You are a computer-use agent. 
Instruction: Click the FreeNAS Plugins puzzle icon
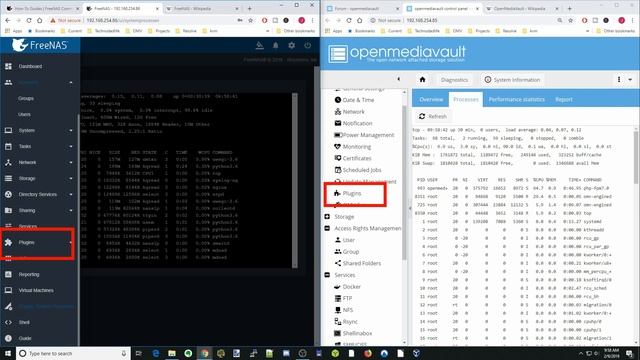coord(8,242)
